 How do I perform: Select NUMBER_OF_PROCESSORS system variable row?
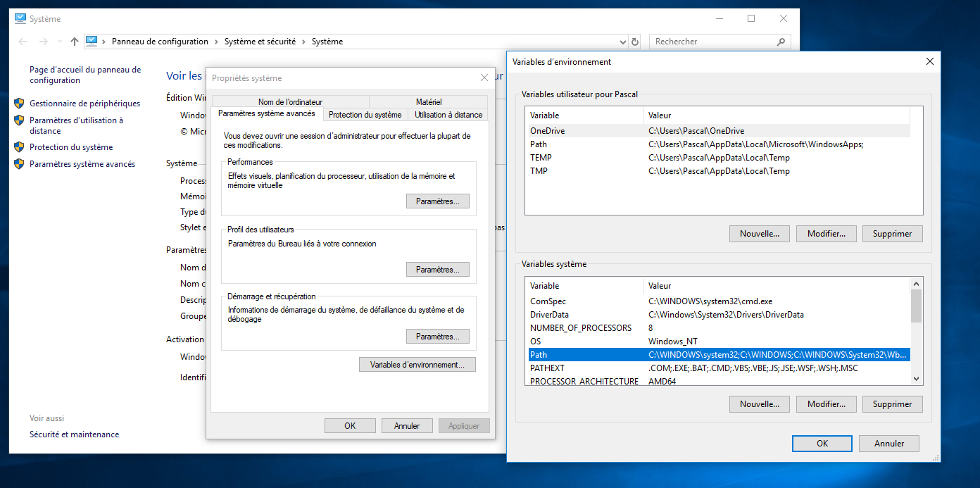[719, 328]
